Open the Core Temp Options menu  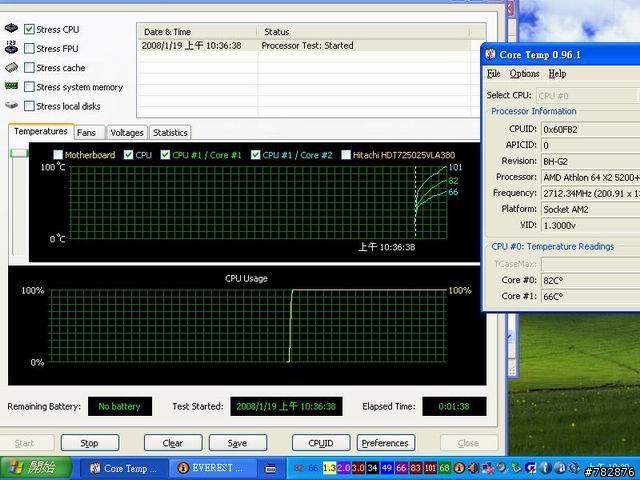pos(524,74)
